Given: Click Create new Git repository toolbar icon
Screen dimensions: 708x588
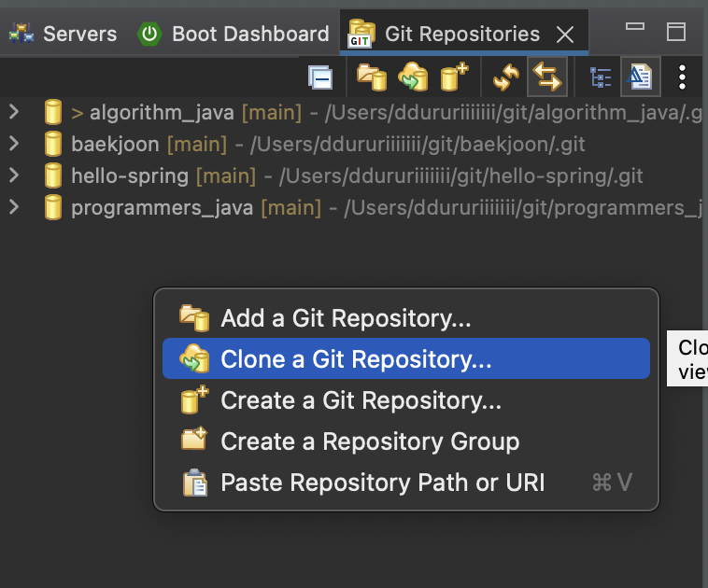Looking at the screenshot, I should click(454, 77).
